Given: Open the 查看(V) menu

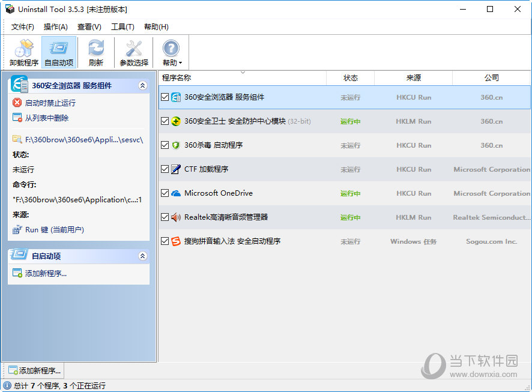Looking at the screenshot, I should (x=89, y=27).
